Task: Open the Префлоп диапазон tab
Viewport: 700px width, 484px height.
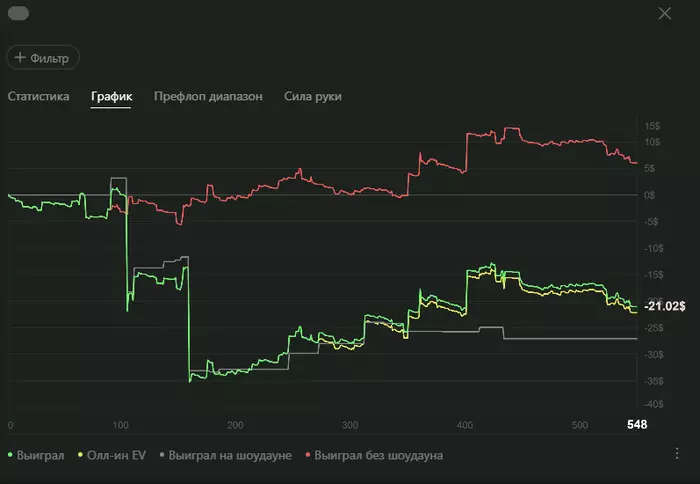Action: [208, 96]
